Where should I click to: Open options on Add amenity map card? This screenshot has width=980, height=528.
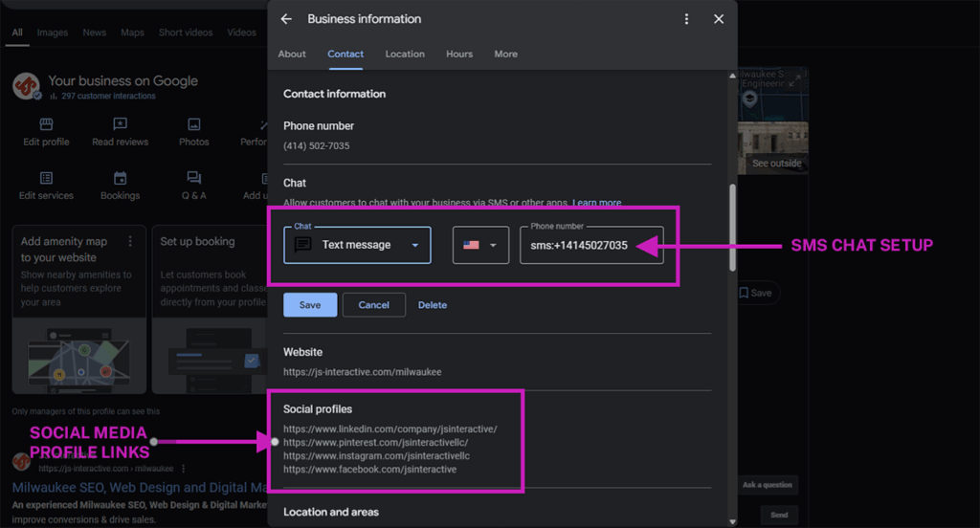tap(130, 241)
